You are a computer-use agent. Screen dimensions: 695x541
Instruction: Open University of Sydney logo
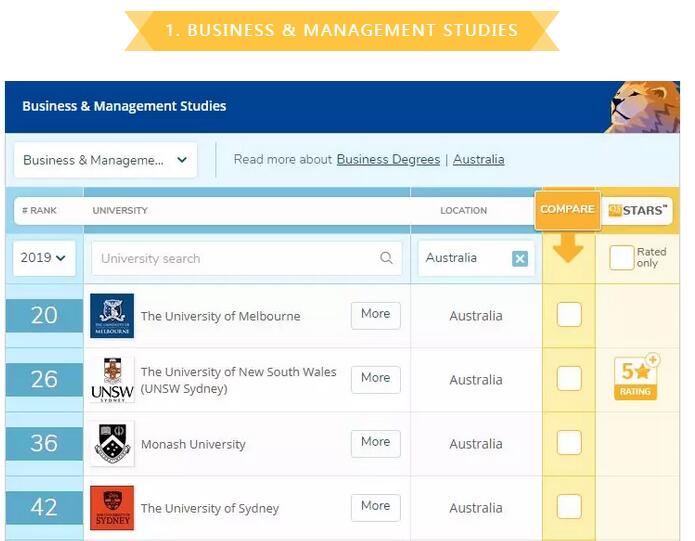pyautogui.click(x=112, y=508)
